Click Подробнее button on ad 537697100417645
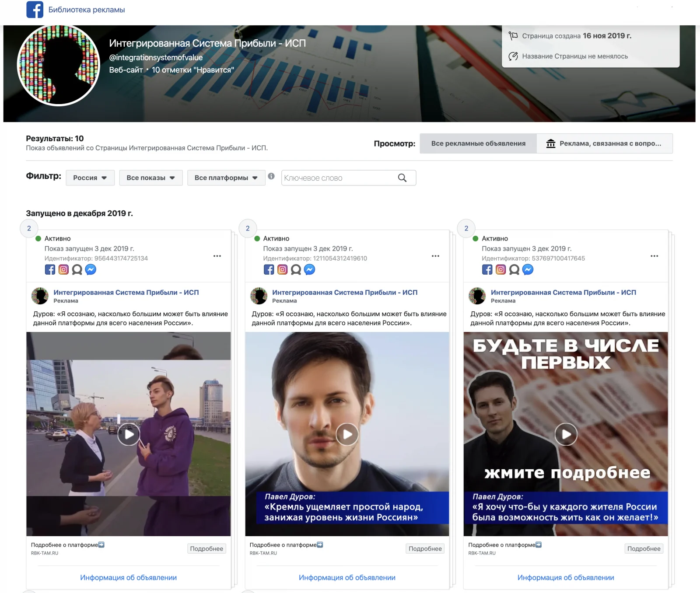This screenshot has height=593, width=700. pyautogui.click(x=644, y=548)
